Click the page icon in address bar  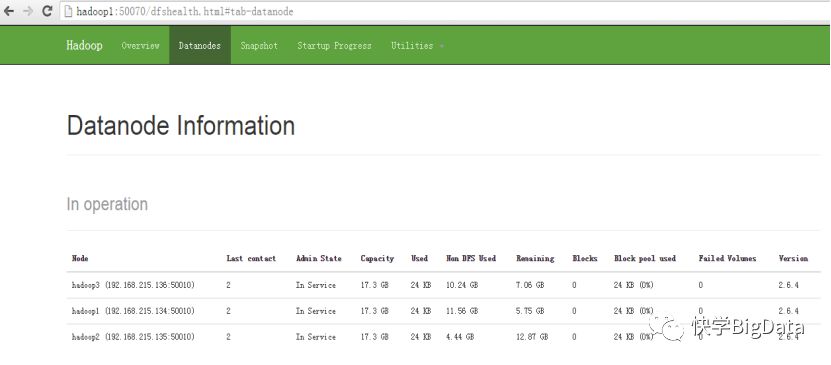click(x=68, y=11)
